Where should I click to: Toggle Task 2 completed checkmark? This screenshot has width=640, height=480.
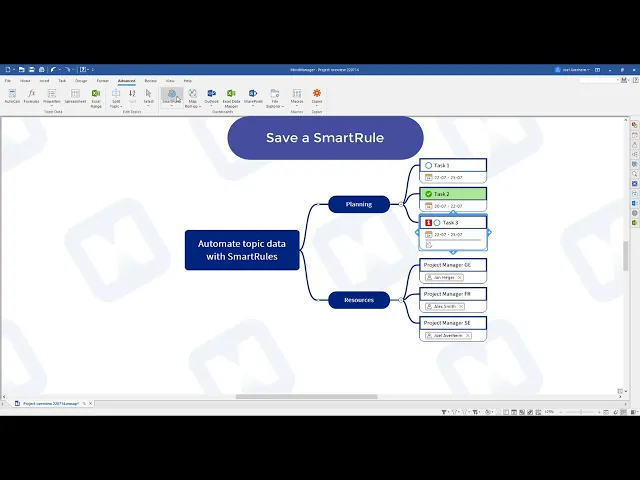(x=428, y=194)
